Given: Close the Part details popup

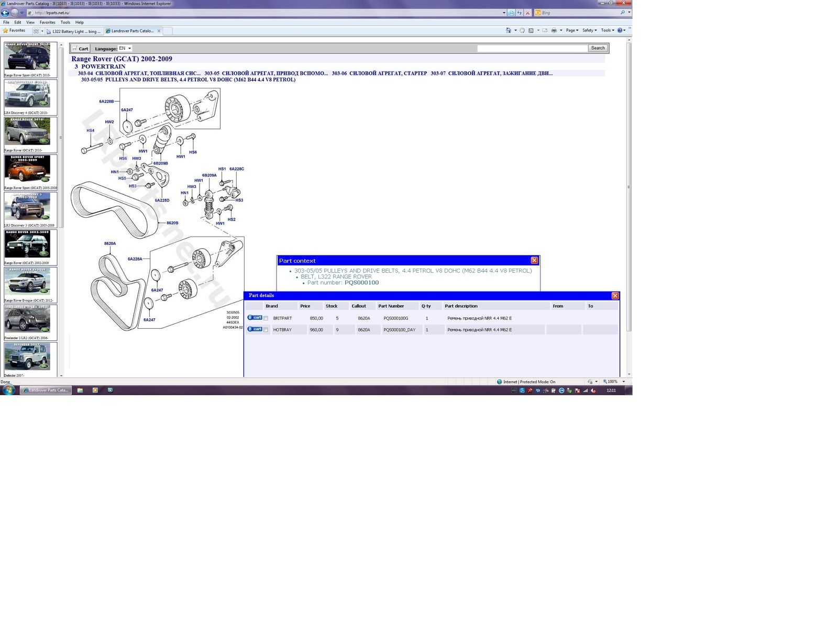Looking at the screenshot, I should click(615, 296).
